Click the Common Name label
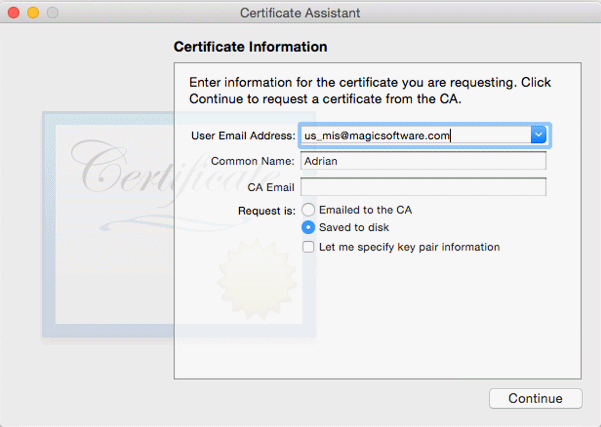This screenshot has width=601, height=427. point(252,161)
